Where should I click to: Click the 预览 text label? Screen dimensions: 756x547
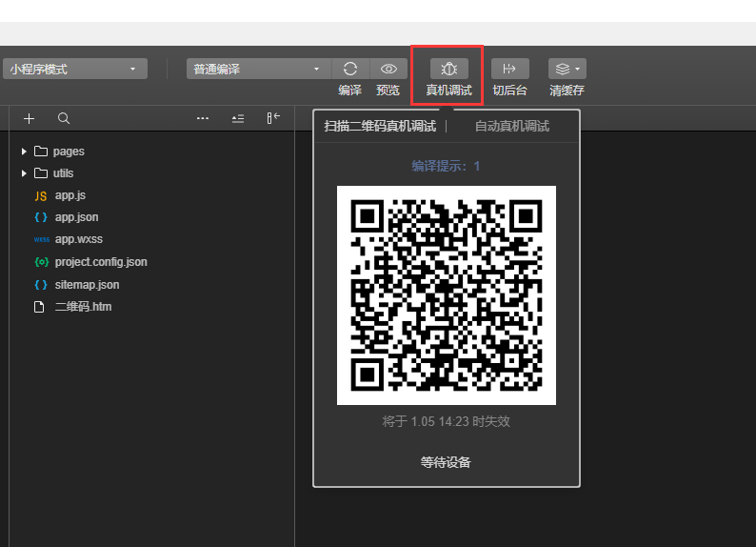pos(388,91)
